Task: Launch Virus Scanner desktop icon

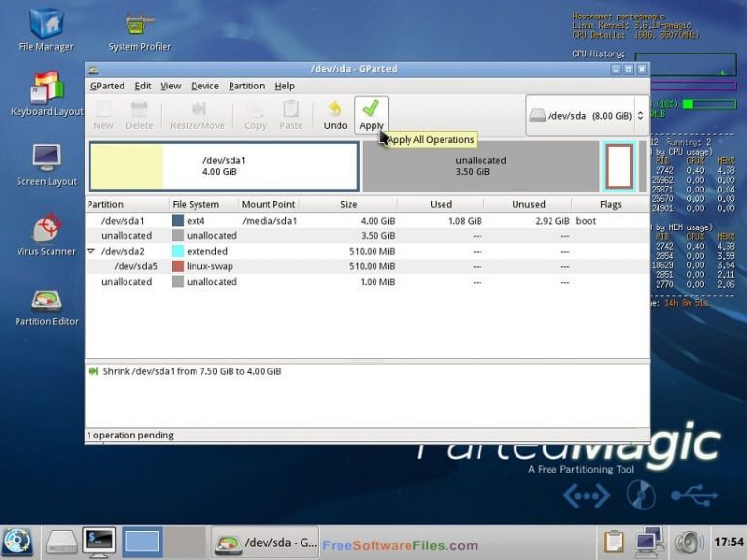Action: (x=47, y=229)
